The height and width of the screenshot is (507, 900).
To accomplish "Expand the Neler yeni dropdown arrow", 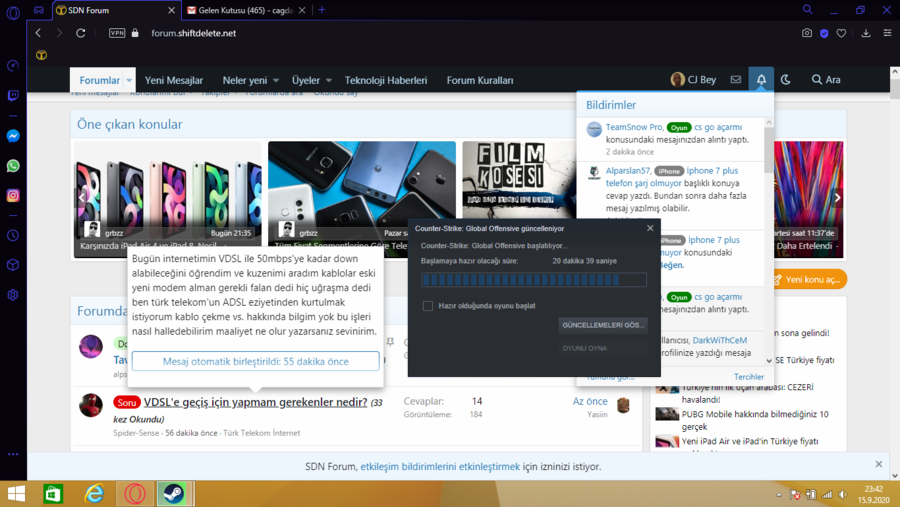I will [276, 80].
